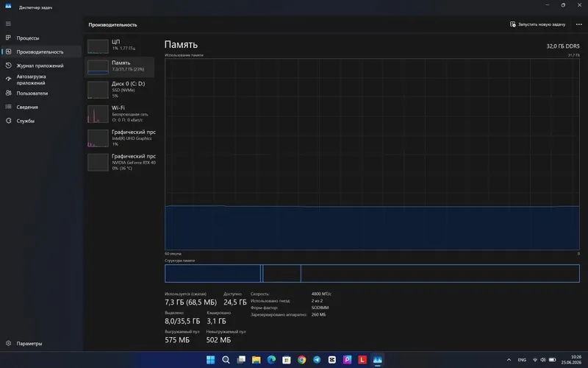Click the SODIMM form factor value
Screen dimensions: 588x368
[x=320, y=308]
